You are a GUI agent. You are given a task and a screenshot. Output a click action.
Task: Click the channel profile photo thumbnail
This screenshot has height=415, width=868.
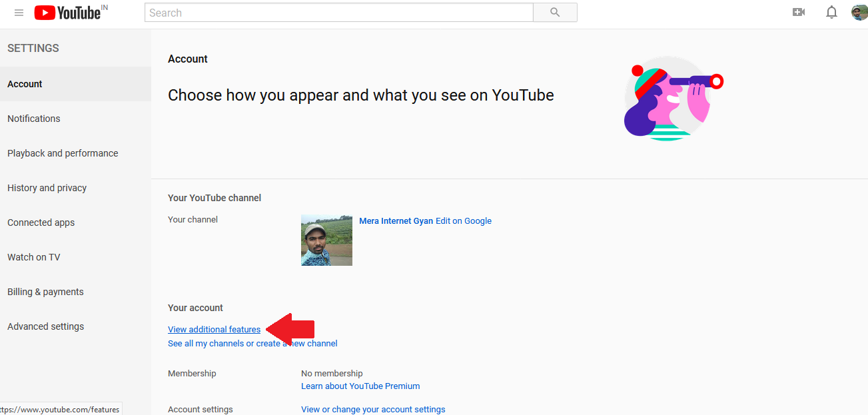(x=326, y=240)
